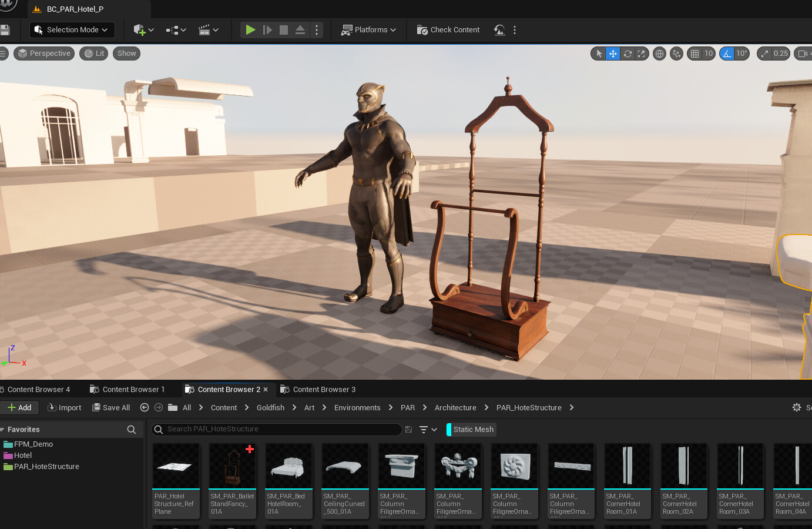Click the Advance Single Frame button

267,30
